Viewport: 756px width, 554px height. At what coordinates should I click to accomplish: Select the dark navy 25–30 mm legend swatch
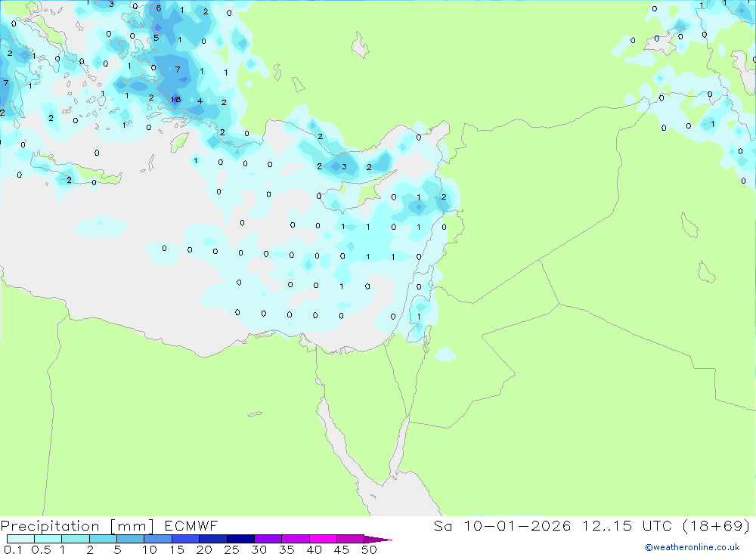pyautogui.click(x=240, y=539)
